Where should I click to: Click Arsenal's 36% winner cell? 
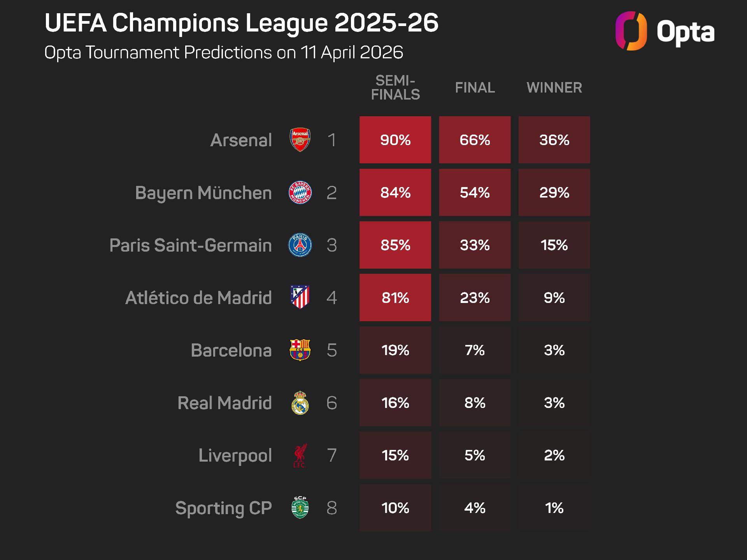(554, 140)
